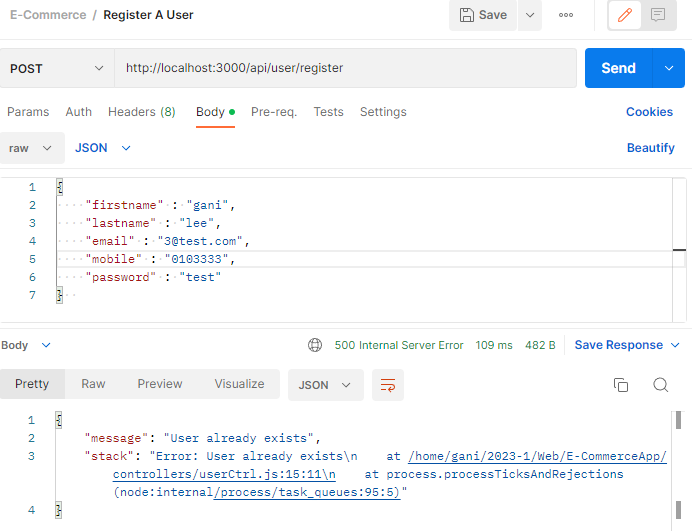Click the Save button
Screen dimensions: 692x531
tap(483, 15)
